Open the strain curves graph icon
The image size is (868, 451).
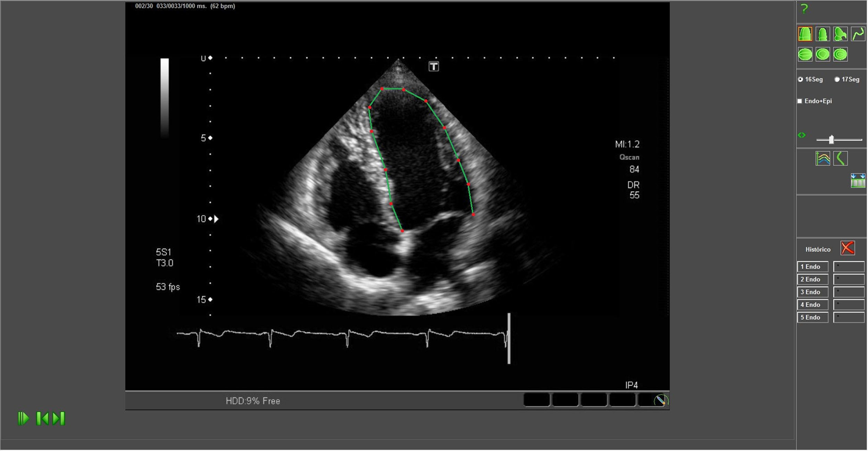point(823,159)
